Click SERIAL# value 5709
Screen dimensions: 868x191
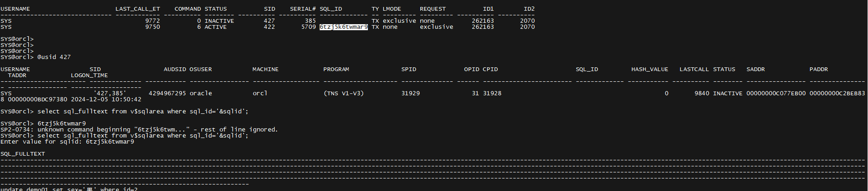click(x=308, y=27)
